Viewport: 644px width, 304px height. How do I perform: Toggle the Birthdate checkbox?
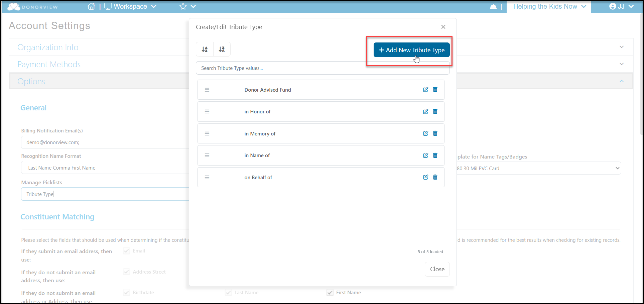127,293
